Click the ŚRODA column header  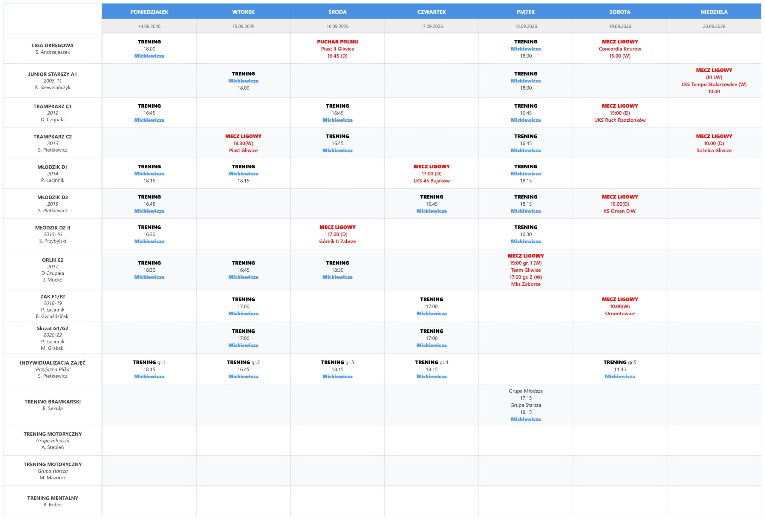(x=337, y=12)
